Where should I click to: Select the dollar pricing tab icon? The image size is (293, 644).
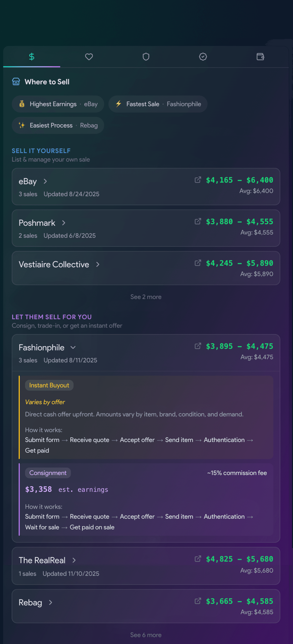point(31,57)
